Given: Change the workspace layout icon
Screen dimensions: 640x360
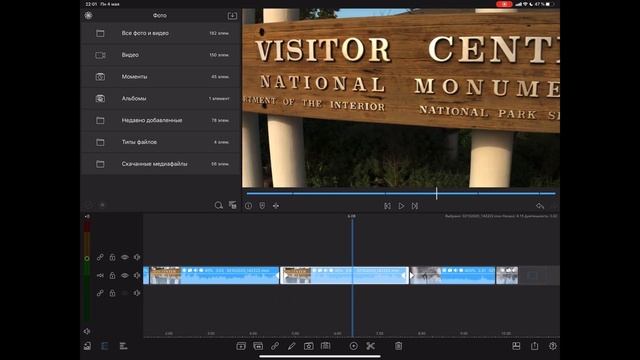Looking at the screenshot, I should [516, 346].
